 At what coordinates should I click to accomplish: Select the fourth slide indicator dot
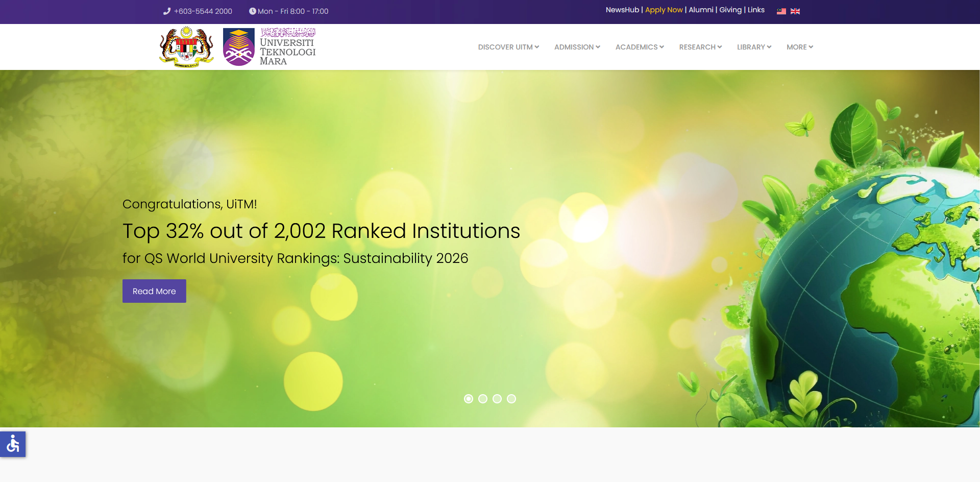[x=511, y=399]
